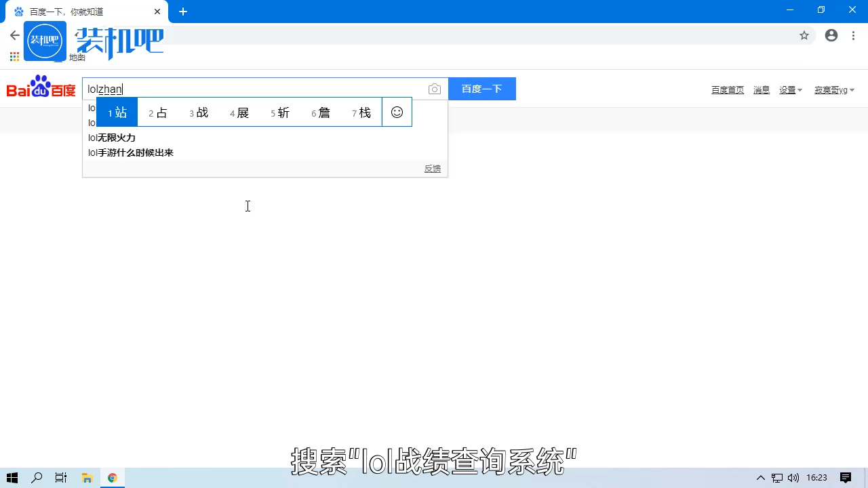This screenshot has height=488, width=868.
Task: Open the Chrome profile account icon
Action: [831, 35]
